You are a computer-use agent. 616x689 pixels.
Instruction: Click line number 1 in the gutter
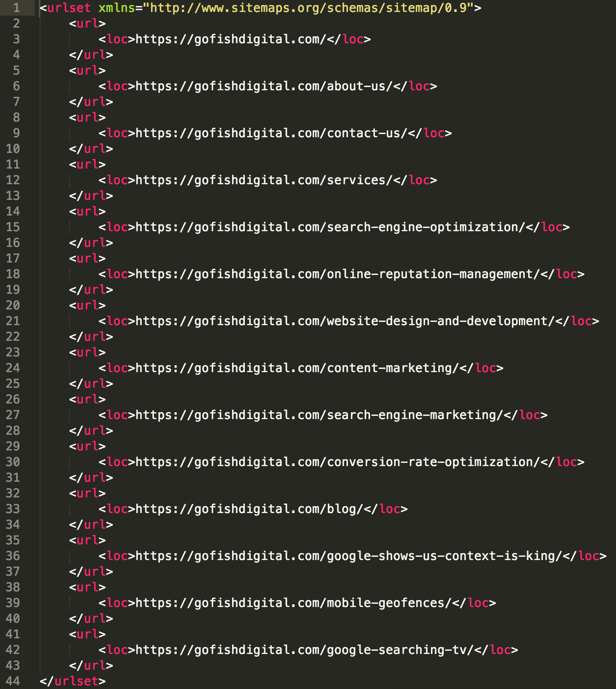[x=16, y=8]
